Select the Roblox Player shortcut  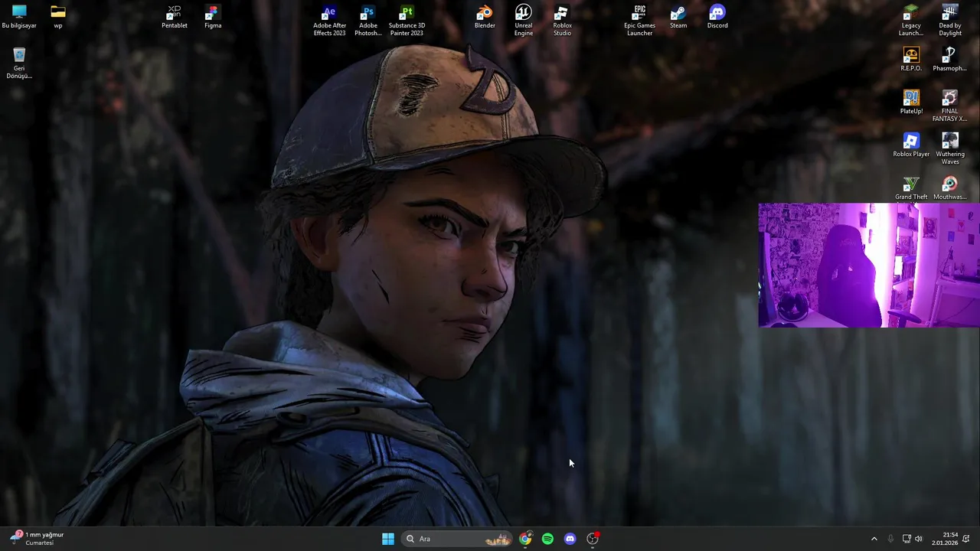(911, 145)
